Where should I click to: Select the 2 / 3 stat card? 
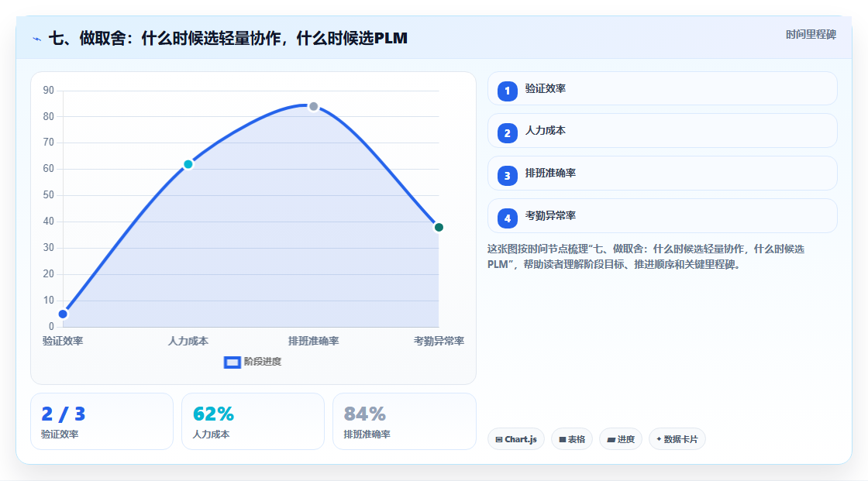tap(102, 422)
